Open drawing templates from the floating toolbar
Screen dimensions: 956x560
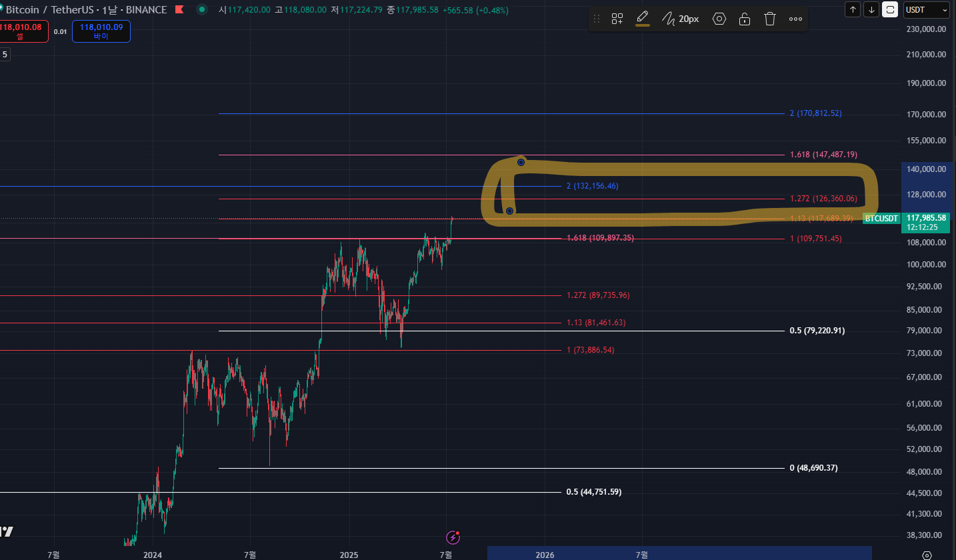(617, 19)
